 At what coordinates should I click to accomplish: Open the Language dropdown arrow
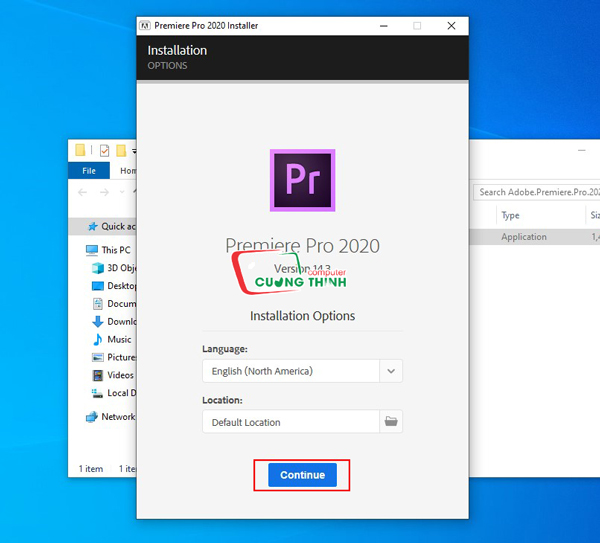(x=391, y=371)
